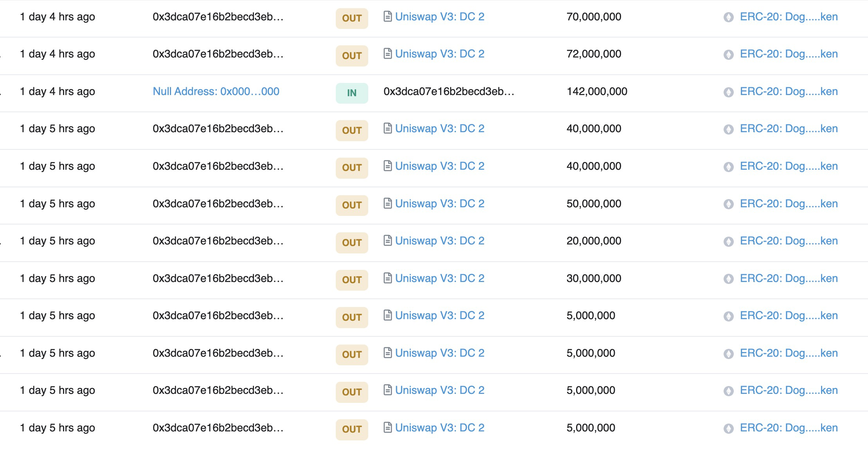
Task: Click recipient address 0x3dca07e… in IN row
Action: pyautogui.click(x=449, y=92)
